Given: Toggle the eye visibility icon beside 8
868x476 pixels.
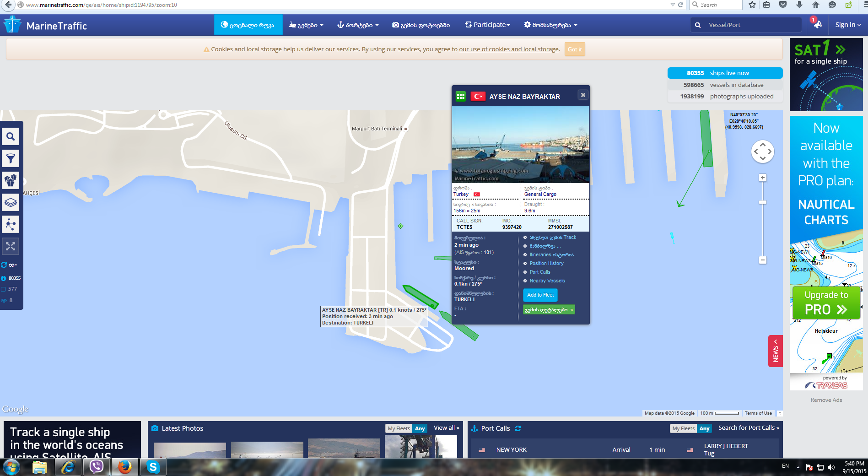Looking at the screenshot, I should (x=4, y=301).
